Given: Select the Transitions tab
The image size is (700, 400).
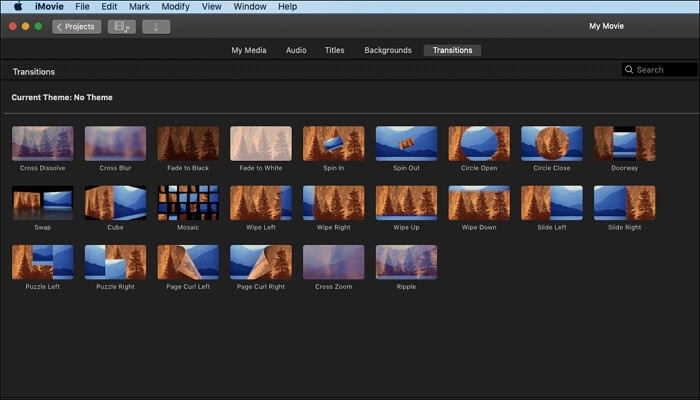Looking at the screenshot, I should point(452,50).
